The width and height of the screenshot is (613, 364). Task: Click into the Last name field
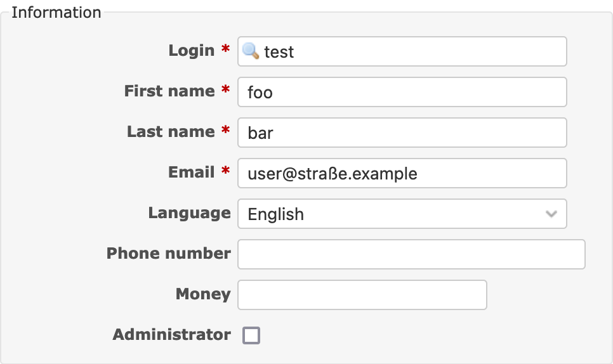pyautogui.click(x=402, y=133)
